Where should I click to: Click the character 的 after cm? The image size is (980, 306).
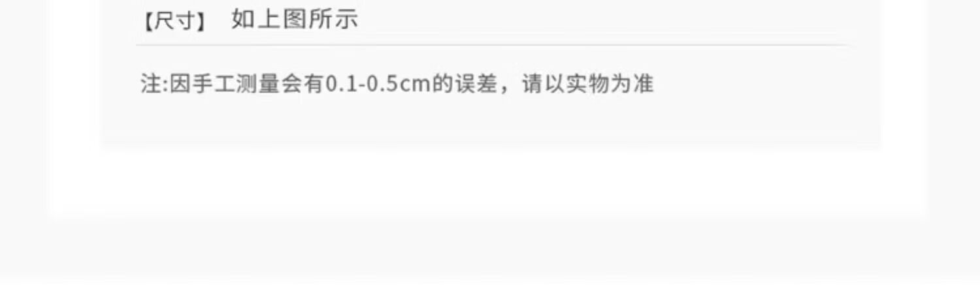pos(442,85)
